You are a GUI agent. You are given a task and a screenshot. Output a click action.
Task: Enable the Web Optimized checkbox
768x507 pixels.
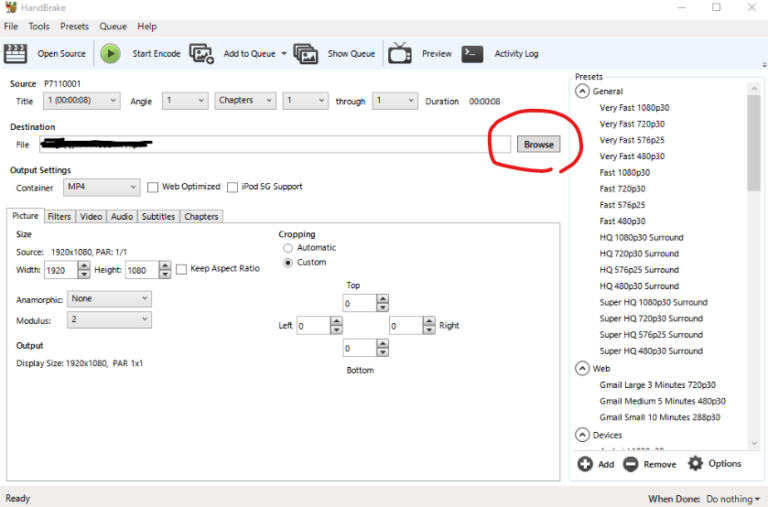[153, 187]
